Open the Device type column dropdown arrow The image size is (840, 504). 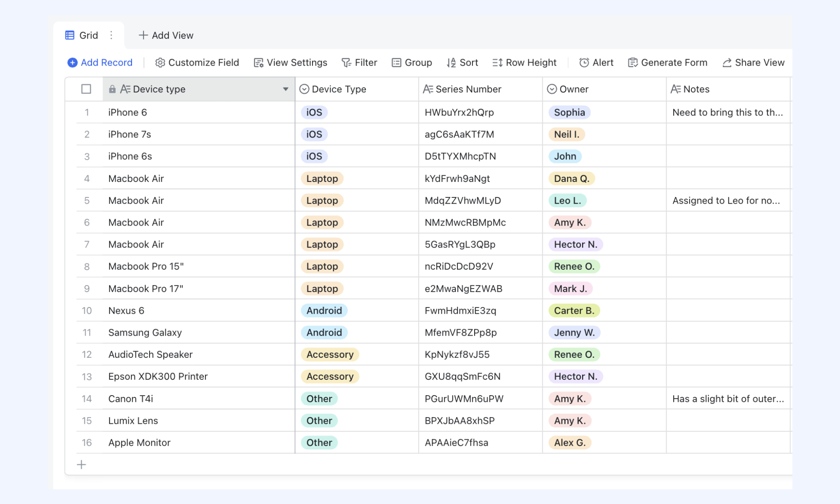[x=286, y=89]
